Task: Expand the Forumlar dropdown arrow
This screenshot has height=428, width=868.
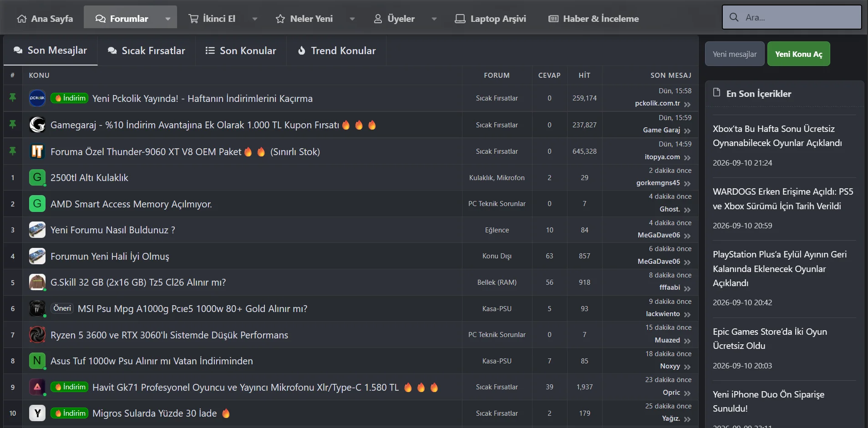Action: click(x=168, y=19)
